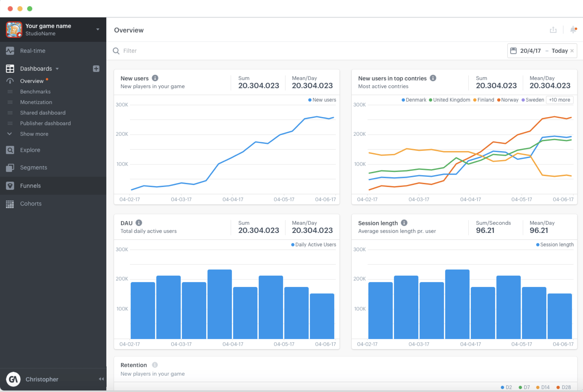Switch to the Publisher dashboard
The image size is (583, 392).
45,123
